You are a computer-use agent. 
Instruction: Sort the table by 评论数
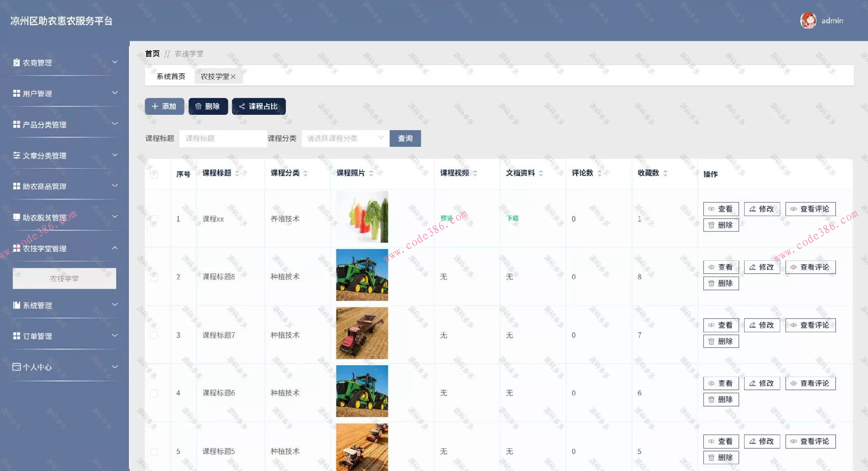pyautogui.click(x=599, y=173)
